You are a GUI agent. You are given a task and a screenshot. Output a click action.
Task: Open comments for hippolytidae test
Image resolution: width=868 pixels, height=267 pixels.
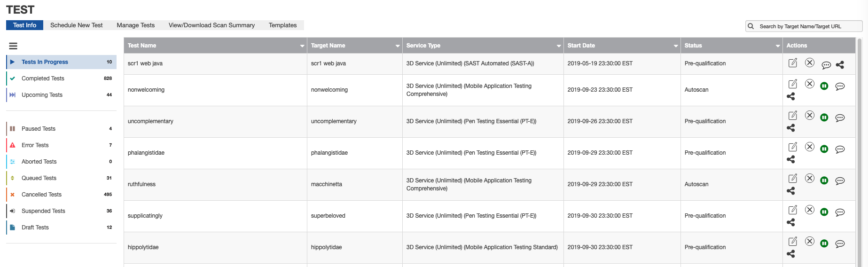tap(840, 243)
